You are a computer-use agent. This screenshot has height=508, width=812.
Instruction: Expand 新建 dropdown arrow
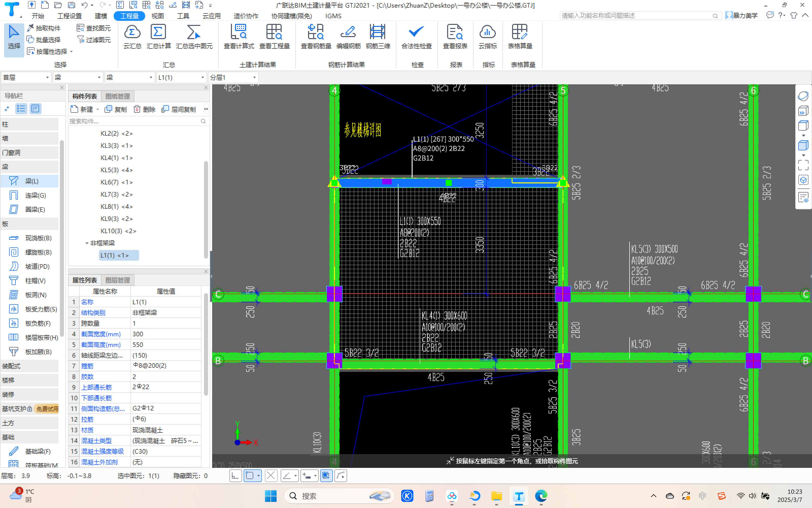click(x=98, y=109)
